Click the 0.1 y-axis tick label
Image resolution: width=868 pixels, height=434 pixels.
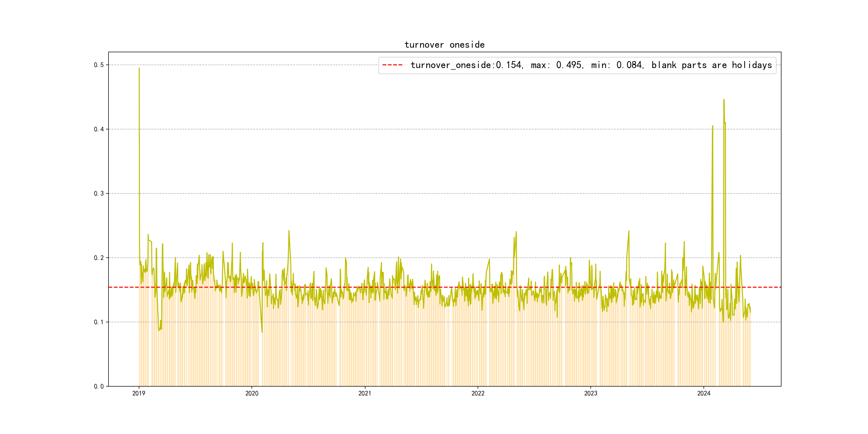pos(99,322)
